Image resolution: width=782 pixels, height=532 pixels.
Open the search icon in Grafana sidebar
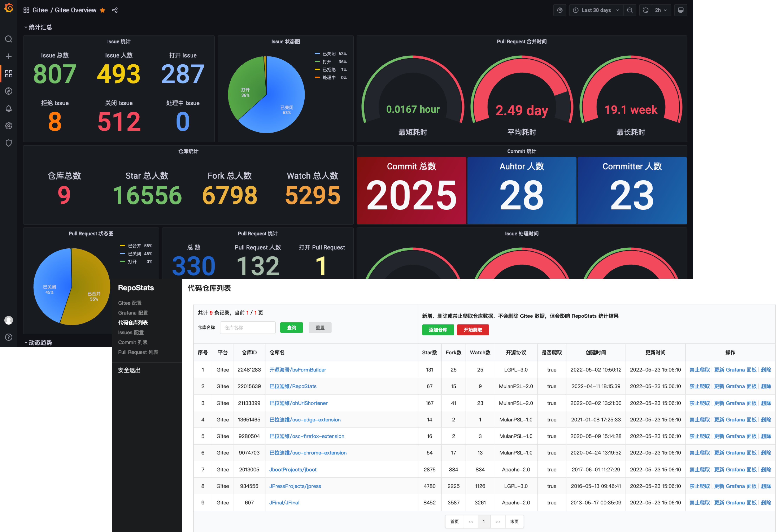[x=9, y=39]
